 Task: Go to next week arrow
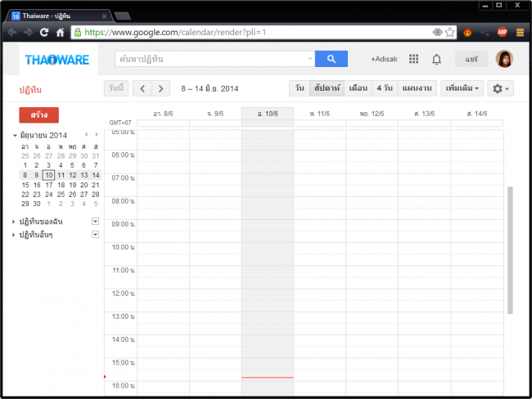(x=160, y=89)
